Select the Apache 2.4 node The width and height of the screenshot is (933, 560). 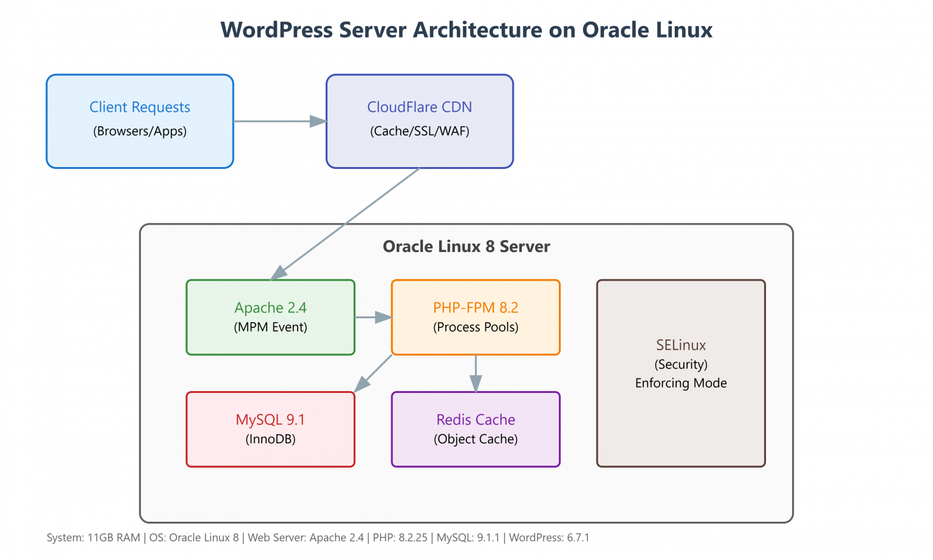tap(270, 316)
